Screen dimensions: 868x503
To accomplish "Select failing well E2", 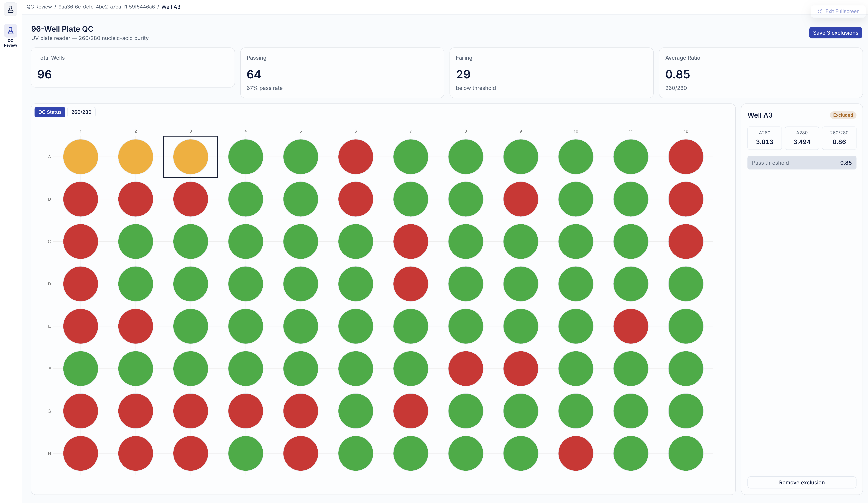I will 136,326.
